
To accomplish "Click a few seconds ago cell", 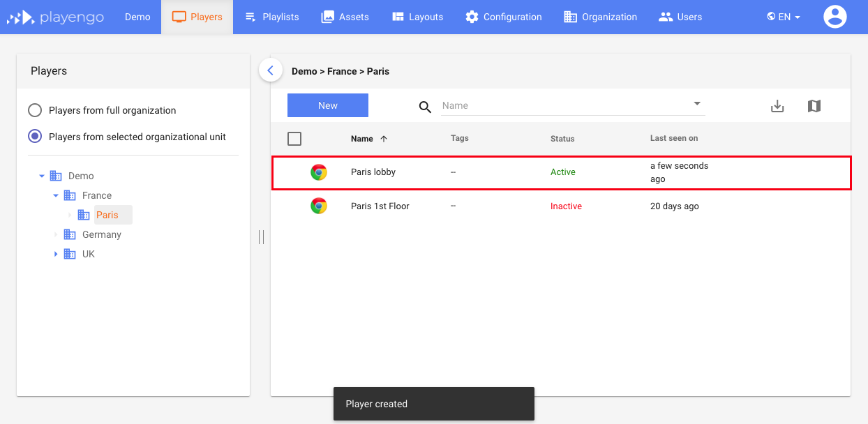I will pyautogui.click(x=679, y=172).
